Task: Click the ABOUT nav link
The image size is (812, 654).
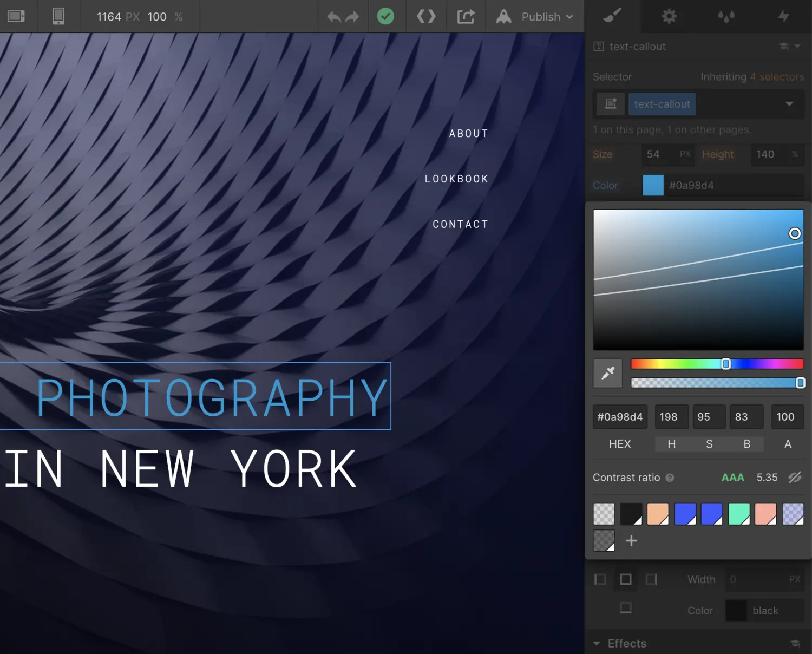Action: (x=469, y=133)
